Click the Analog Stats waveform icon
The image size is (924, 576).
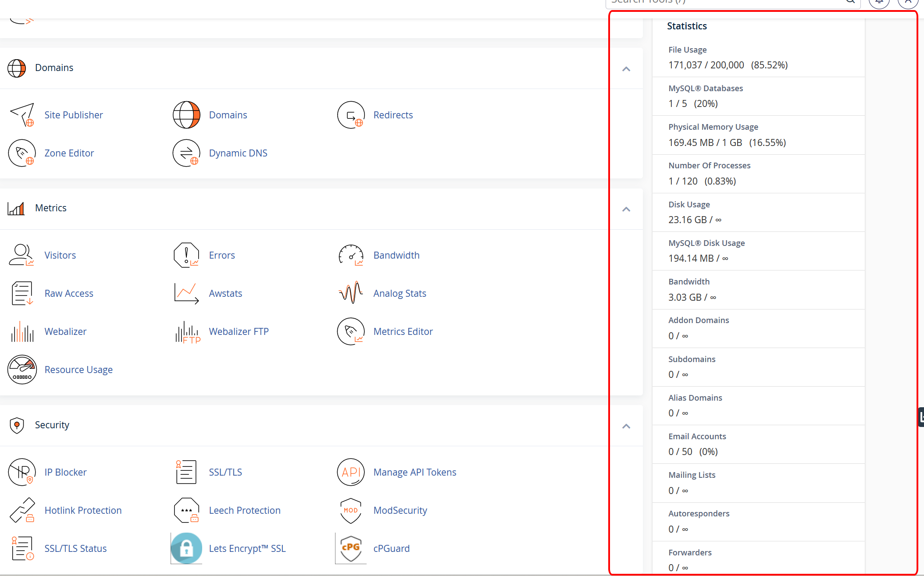[351, 293]
